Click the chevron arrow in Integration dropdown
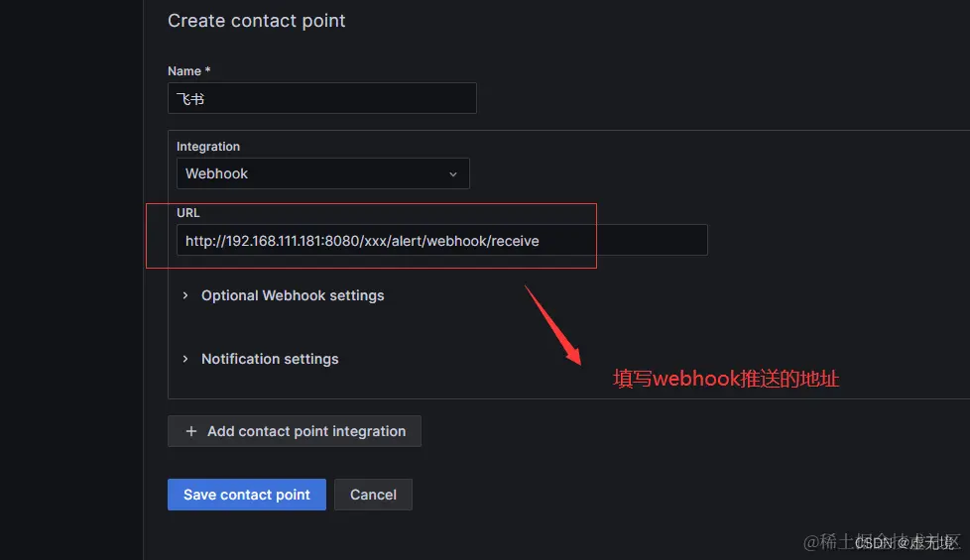The width and height of the screenshot is (970, 560). click(x=453, y=174)
